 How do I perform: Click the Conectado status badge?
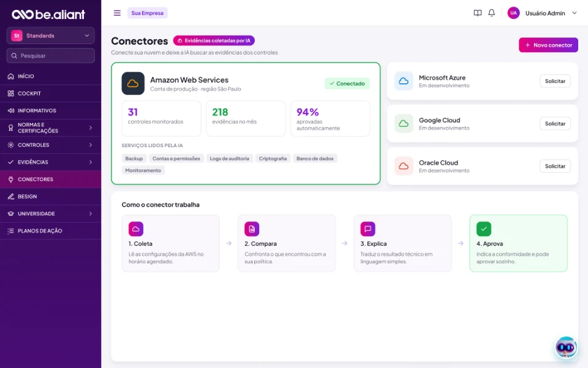tap(347, 83)
